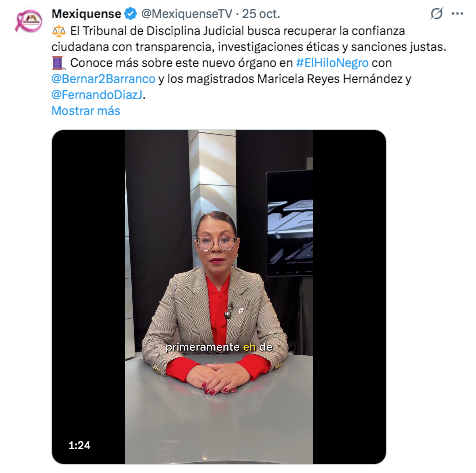Image resolution: width=476 pixels, height=473 pixels.
Task: Play the embedded video of the magistrate
Action: coord(219,297)
